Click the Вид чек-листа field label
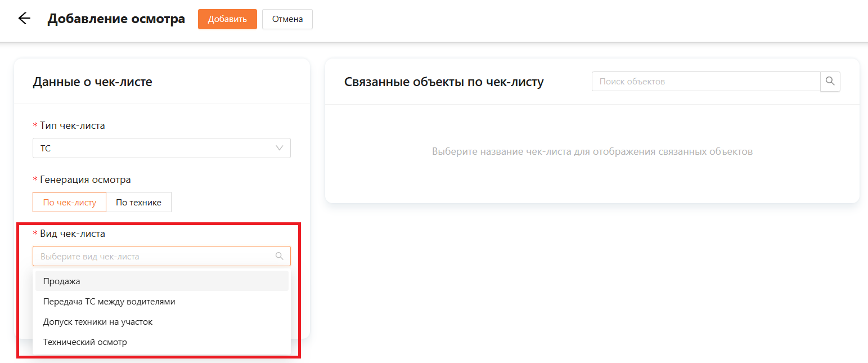 (72, 234)
